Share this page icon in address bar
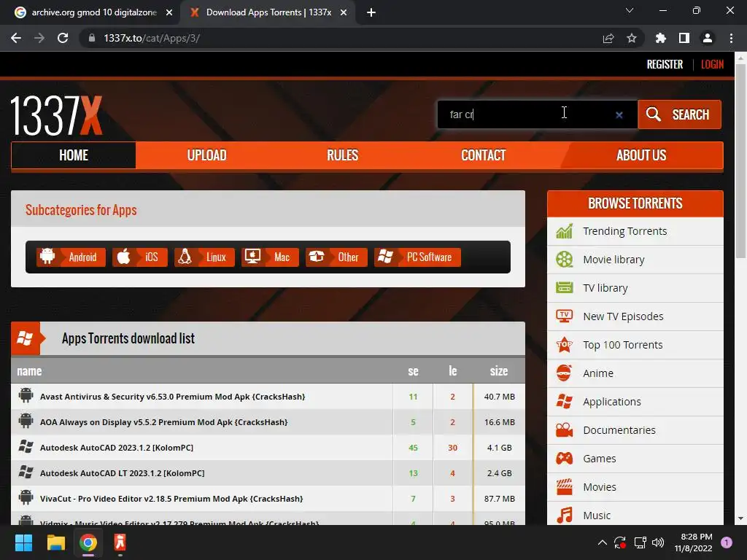This screenshot has width=747, height=560. pos(608,38)
